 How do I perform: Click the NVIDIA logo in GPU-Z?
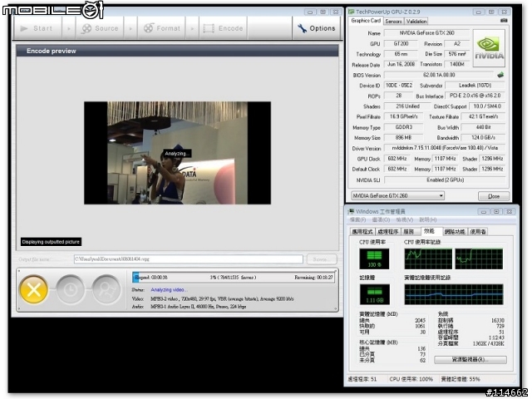489,48
